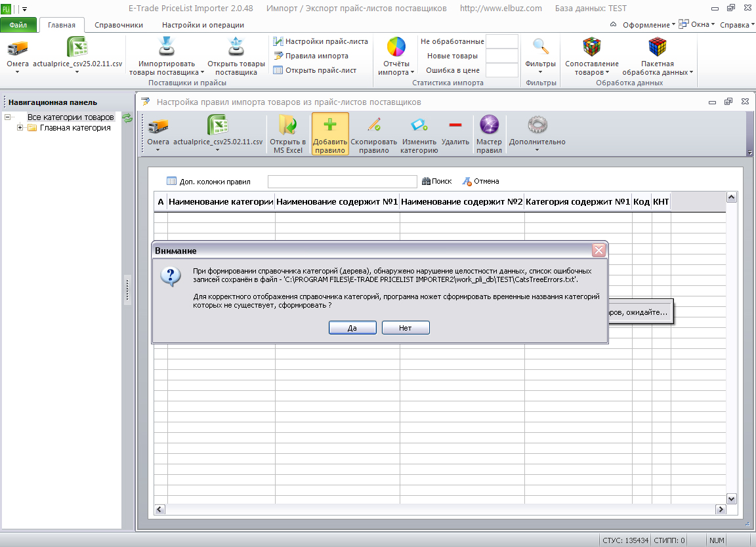Click the Ошибка в цене value field
The width and height of the screenshot is (756, 547).
click(502, 70)
